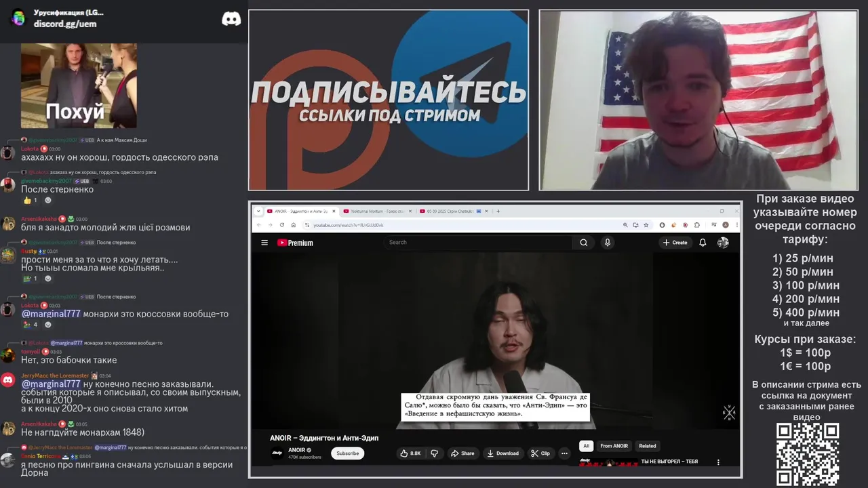The height and width of the screenshot is (488, 868).
Task: Close the ANOIR browser tab
Action: coord(334,211)
